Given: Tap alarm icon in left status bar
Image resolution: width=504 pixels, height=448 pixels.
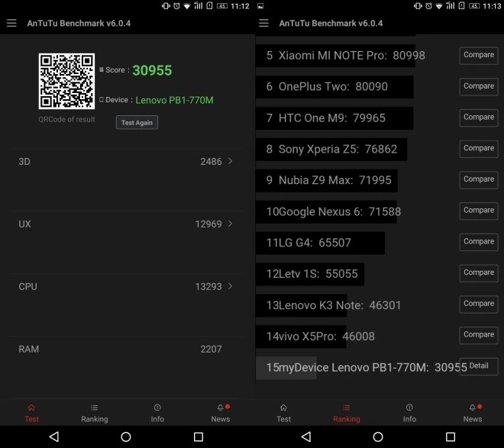Looking at the screenshot, I should click(x=176, y=6).
